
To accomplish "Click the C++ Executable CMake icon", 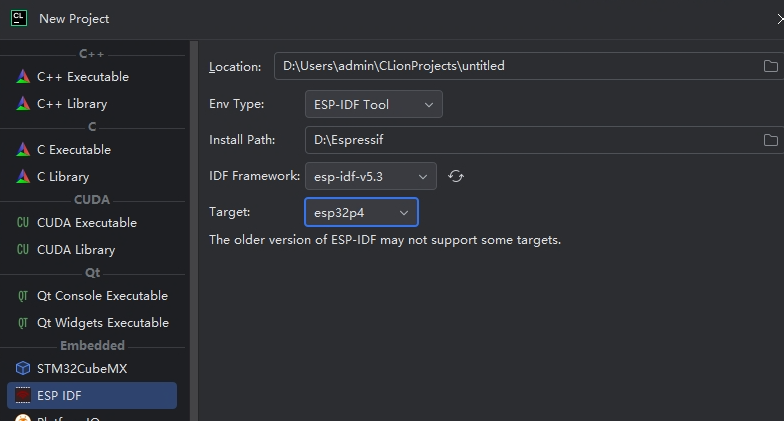I will [x=23, y=76].
